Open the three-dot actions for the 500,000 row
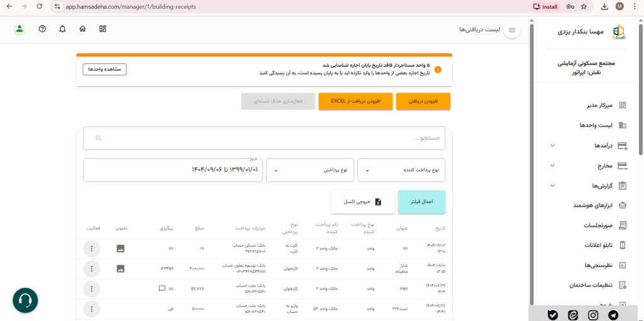The width and height of the screenshot is (644, 321). pos(92,308)
